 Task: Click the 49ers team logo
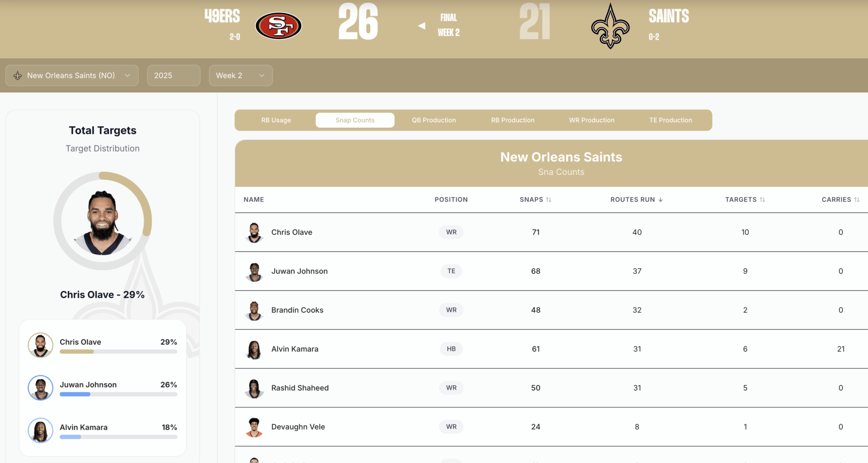pos(278,26)
